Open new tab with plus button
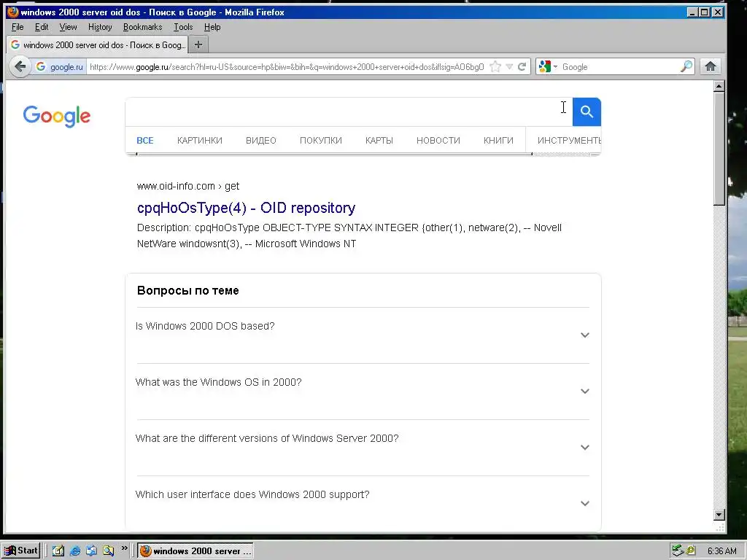This screenshot has height=560, width=747. pos(198,44)
